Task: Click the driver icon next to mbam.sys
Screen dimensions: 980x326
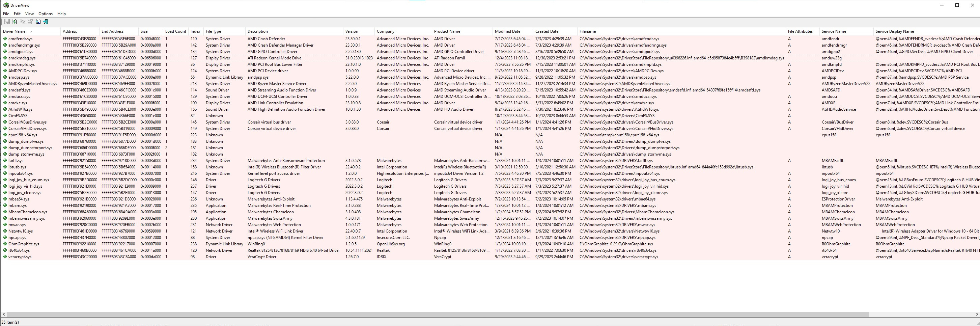Action: (x=5, y=206)
